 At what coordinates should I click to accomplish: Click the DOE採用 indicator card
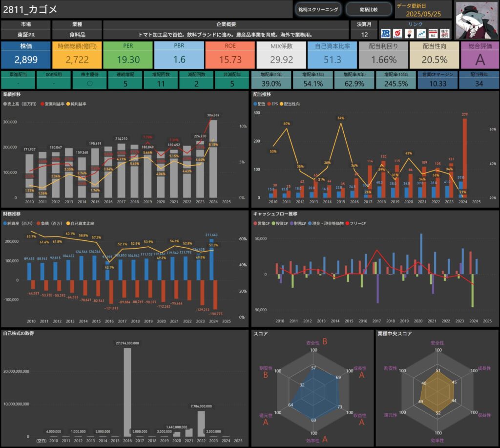[x=54, y=80]
